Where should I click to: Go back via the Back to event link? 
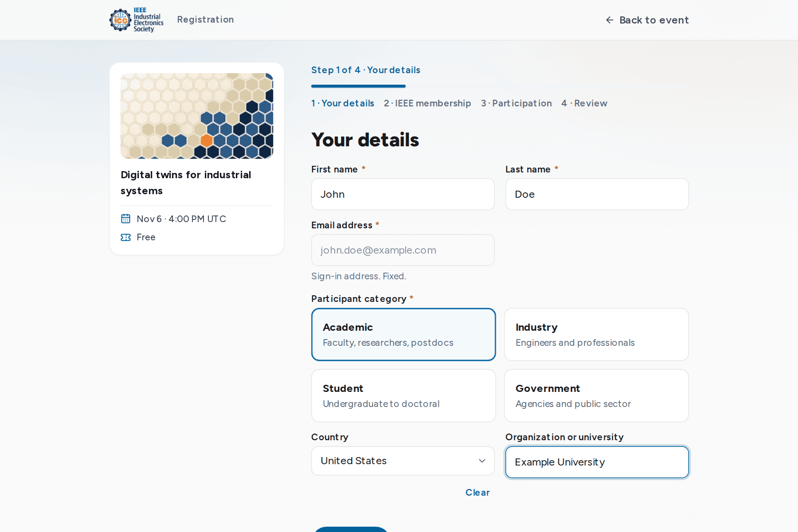pyautogui.click(x=647, y=20)
